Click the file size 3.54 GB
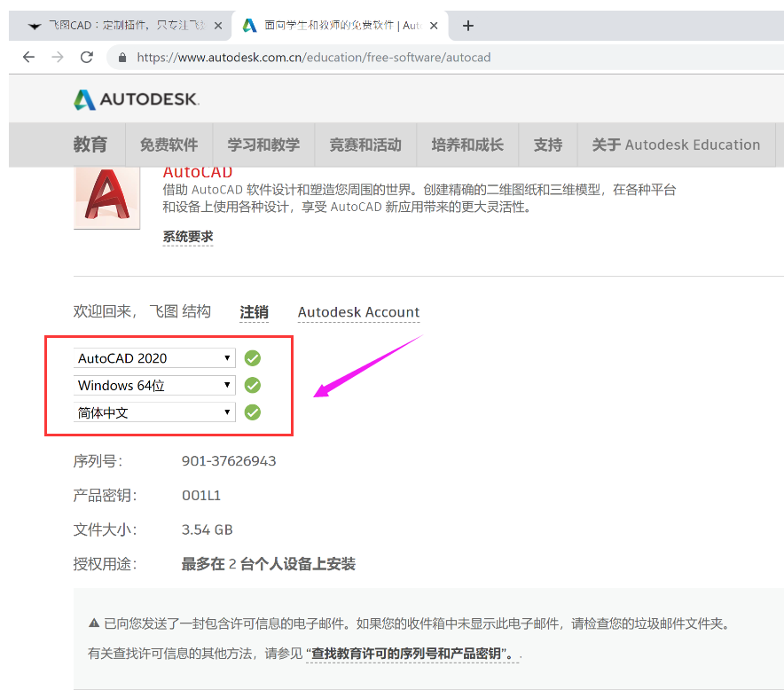784x690 pixels. pyautogui.click(x=207, y=529)
